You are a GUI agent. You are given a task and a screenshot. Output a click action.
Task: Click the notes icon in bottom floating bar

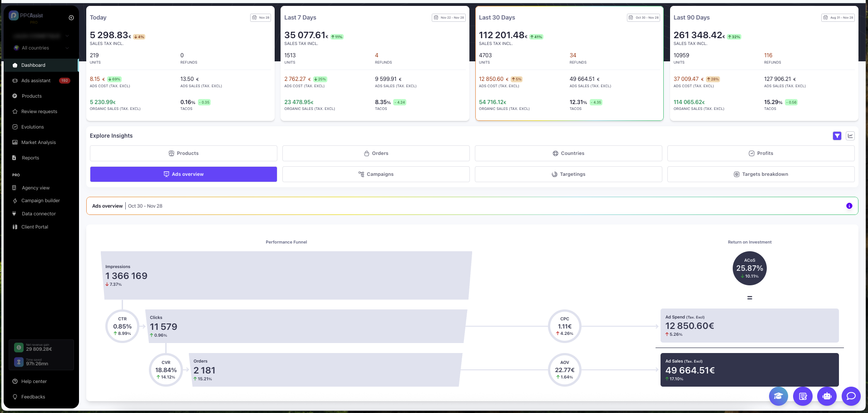tap(803, 396)
